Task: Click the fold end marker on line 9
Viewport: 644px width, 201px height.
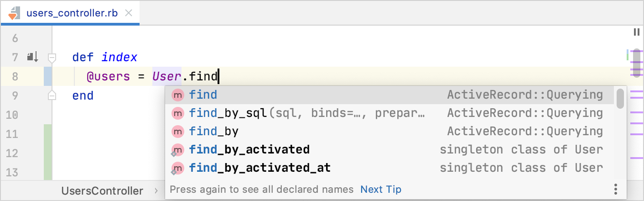Action: pyautogui.click(x=52, y=95)
